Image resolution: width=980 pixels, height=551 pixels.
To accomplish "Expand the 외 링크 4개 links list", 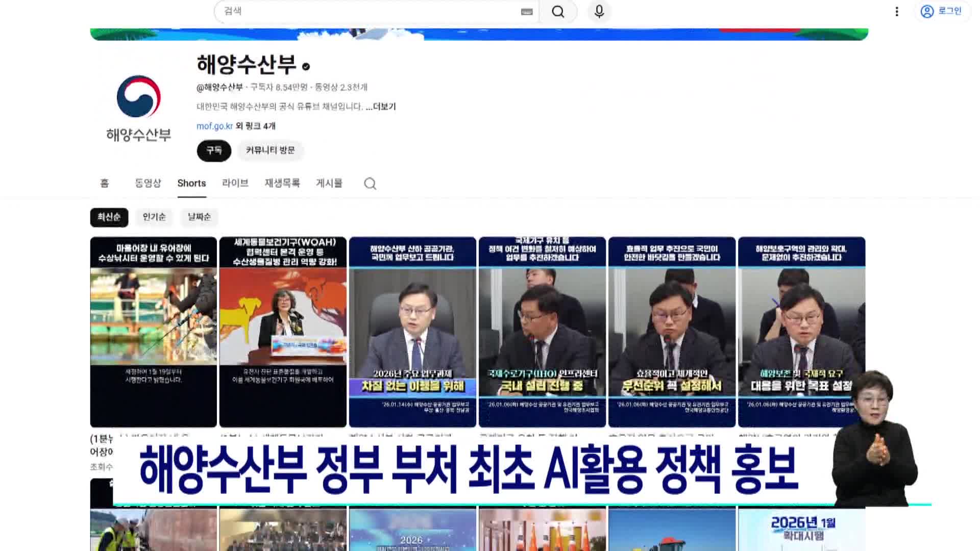I will (x=256, y=126).
